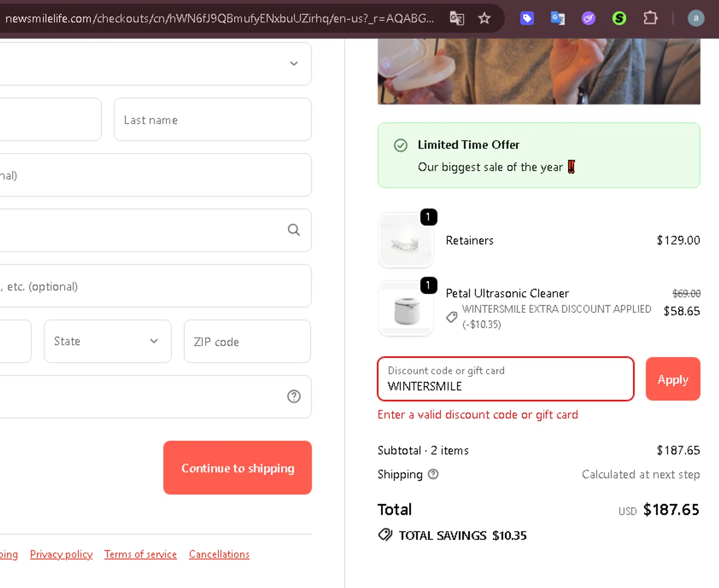
Task: Click the '$58.65' discounted price
Action: 682,311
